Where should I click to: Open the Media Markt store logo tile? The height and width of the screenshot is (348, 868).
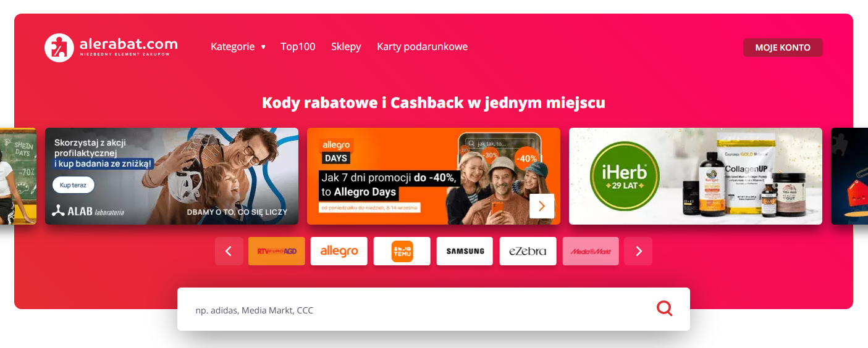591,251
